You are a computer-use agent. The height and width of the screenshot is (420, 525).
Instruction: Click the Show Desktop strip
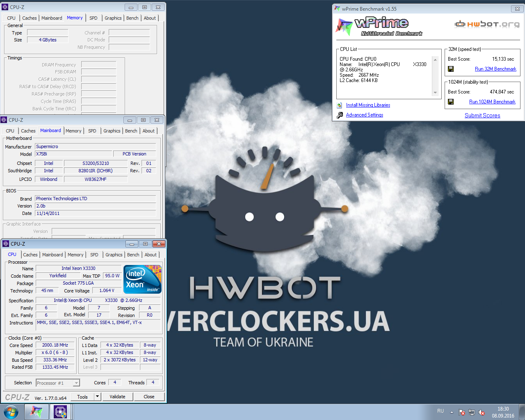[522, 412]
